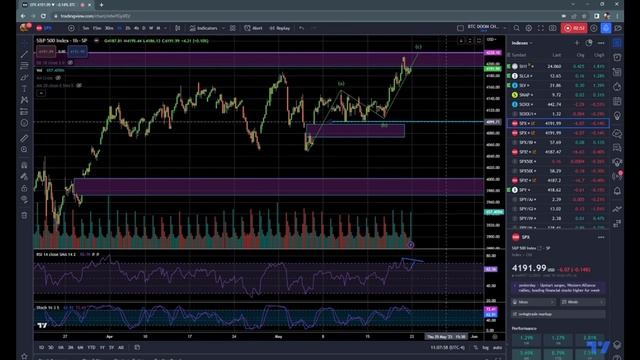This screenshot has height=360, width=640.
Task: Click the compare or add symbol plus icon
Action: [71, 28]
